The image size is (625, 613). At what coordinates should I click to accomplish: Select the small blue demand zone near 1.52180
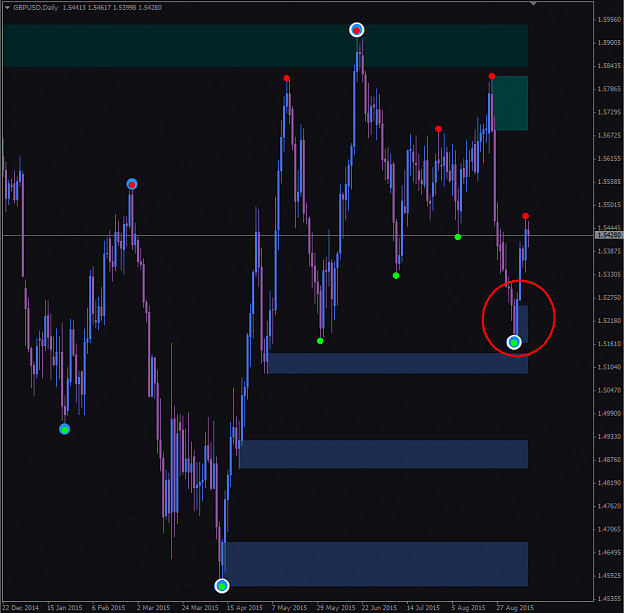[x=523, y=324]
